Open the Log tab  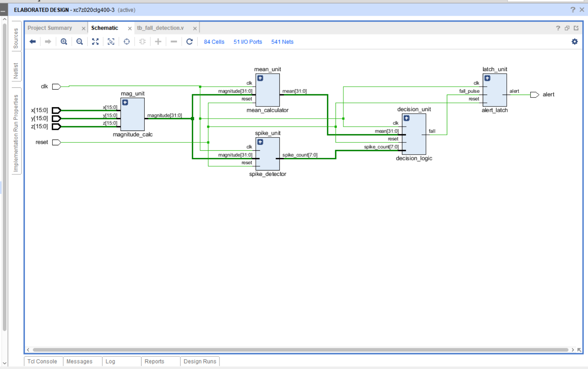pos(122,361)
